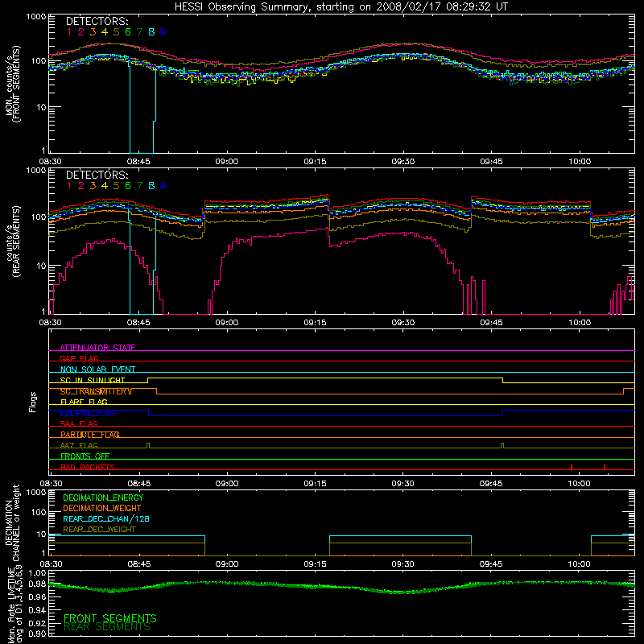This screenshot has height=644, width=644.
Task: Click detector 5 in front segments legend
Action: coord(116,31)
